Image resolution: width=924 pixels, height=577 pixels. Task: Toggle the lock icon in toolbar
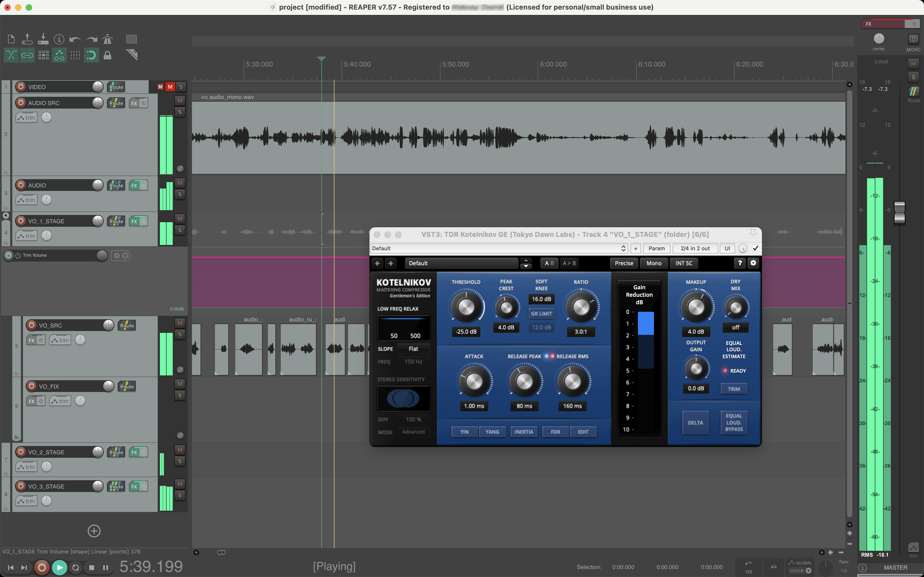point(107,55)
